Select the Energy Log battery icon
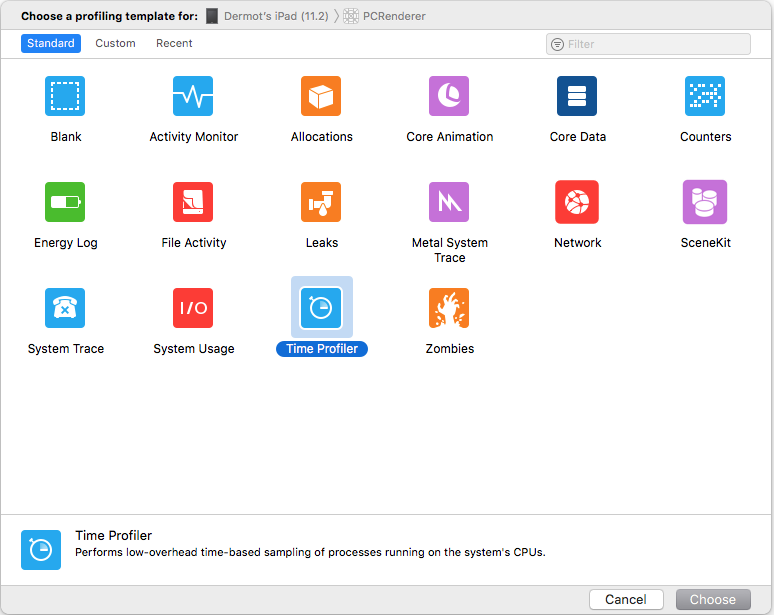774x615 pixels. click(65, 202)
